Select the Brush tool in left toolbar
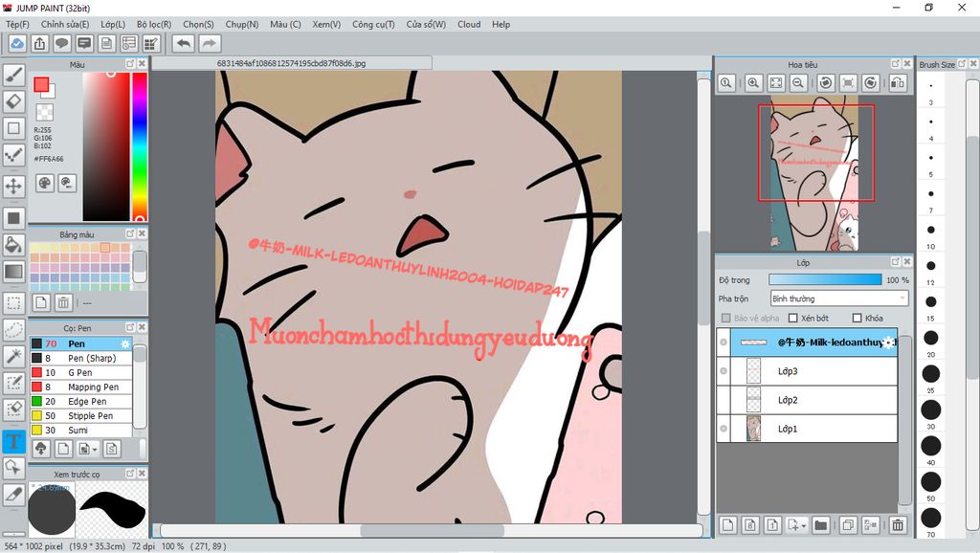The width and height of the screenshot is (980, 553). pyautogui.click(x=13, y=75)
